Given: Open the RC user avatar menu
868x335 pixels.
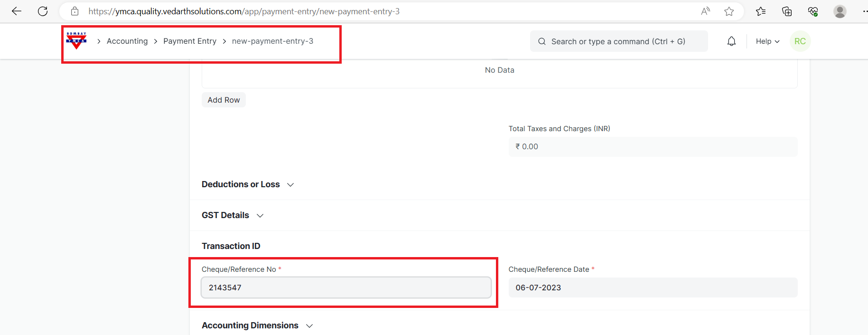Looking at the screenshot, I should pyautogui.click(x=800, y=41).
